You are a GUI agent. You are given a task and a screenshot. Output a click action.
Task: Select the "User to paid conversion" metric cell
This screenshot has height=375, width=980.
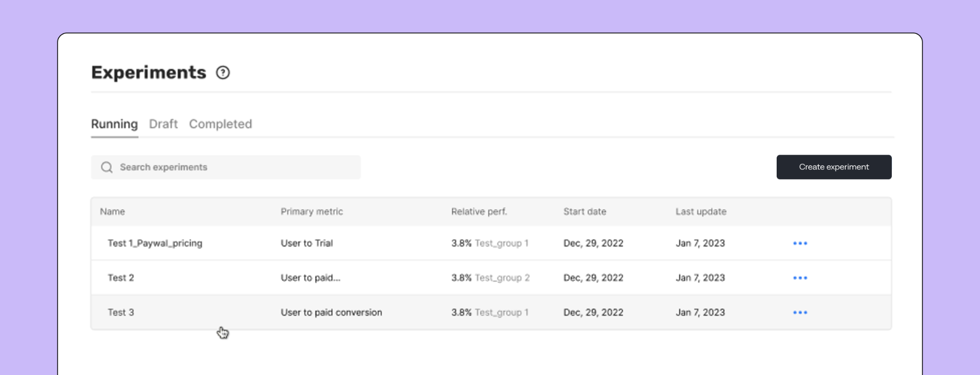[331, 313]
